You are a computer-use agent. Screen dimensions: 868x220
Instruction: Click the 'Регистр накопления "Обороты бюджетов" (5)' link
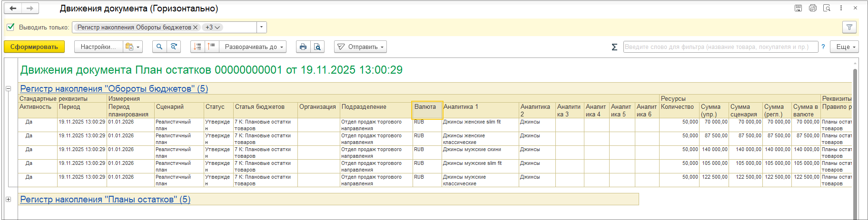(x=114, y=89)
